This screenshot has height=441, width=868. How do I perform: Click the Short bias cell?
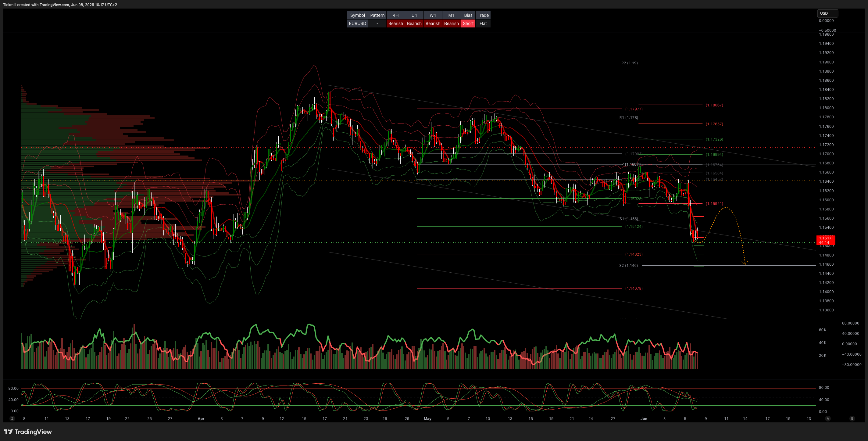468,23
